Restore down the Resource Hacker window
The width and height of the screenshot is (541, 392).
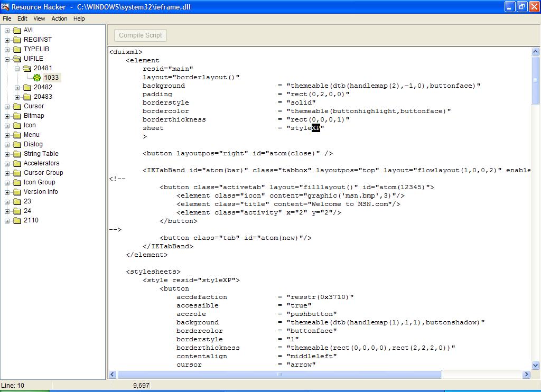pos(521,7)
